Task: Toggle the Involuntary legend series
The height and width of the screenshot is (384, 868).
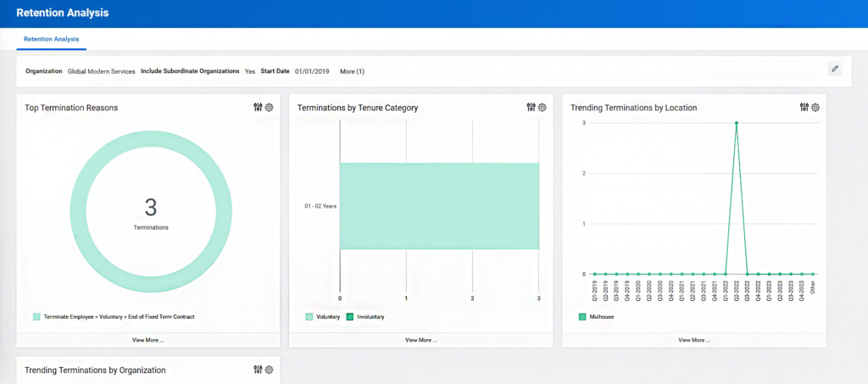Action: [x=364, y=317]
